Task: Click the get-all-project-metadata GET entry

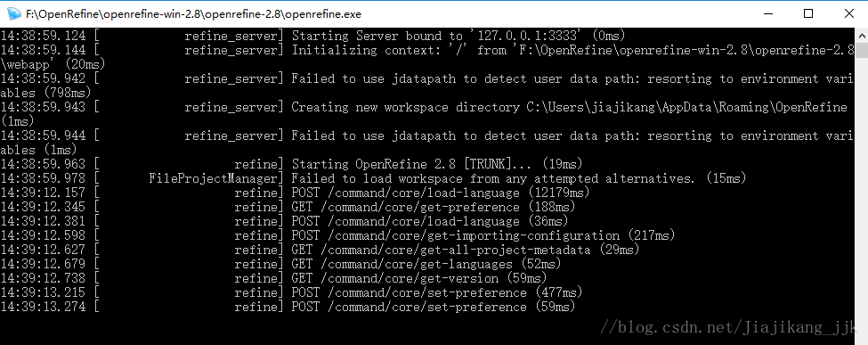Action: (x=320, y=251)
